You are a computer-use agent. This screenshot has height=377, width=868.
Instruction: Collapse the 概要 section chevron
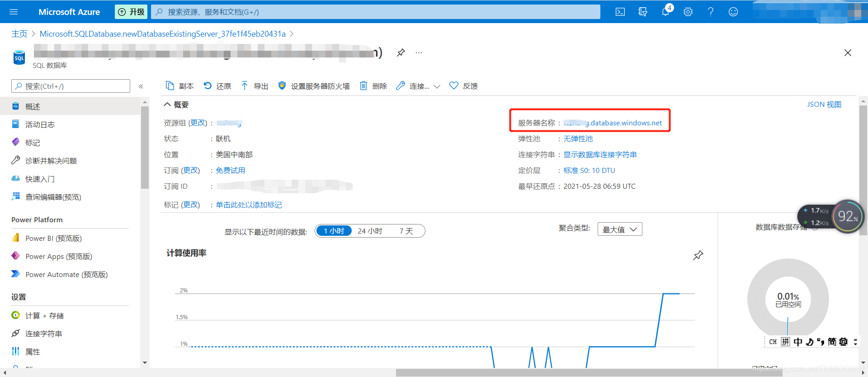click(x=167, y=105)
